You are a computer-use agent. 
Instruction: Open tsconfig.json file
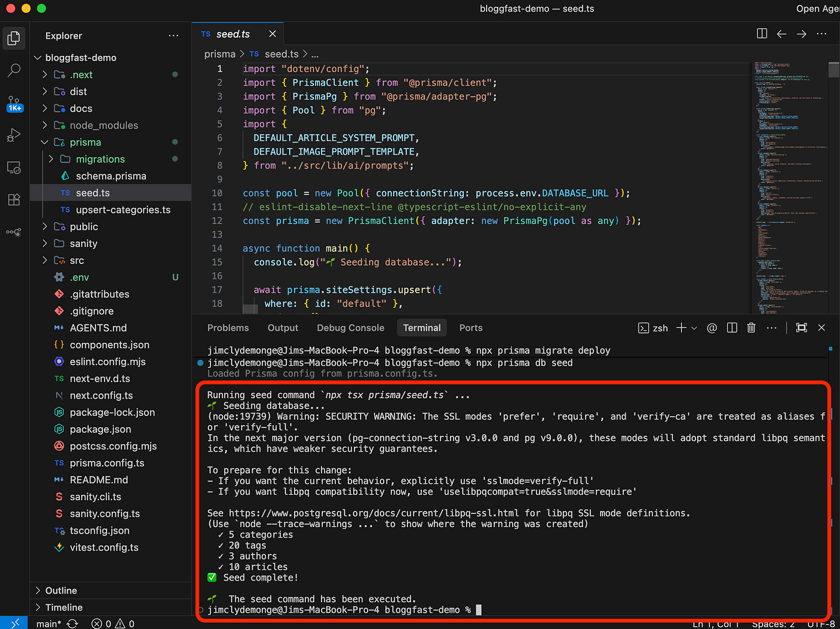coord(100,531)
